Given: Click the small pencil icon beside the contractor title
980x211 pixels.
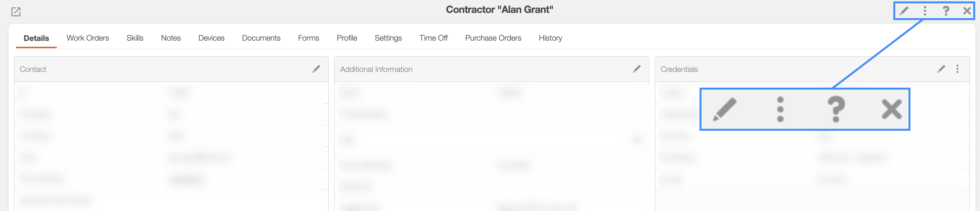Looking at the screenshot, I should pos(904,11).
